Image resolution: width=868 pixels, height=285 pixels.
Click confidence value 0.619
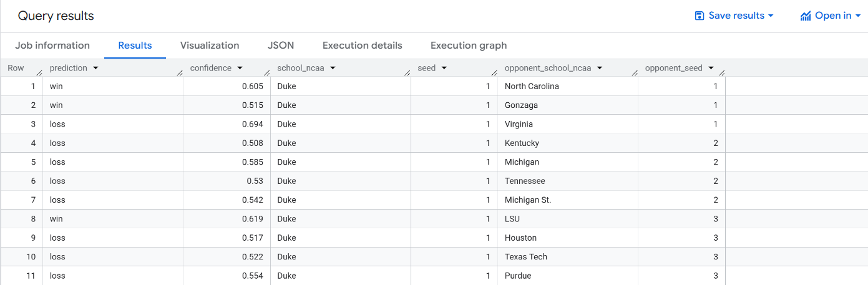pyautogui.click(x=253, y=219)
